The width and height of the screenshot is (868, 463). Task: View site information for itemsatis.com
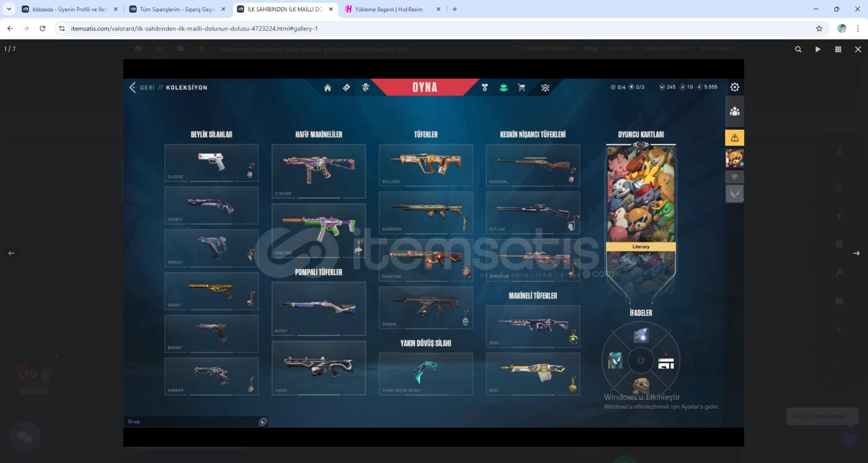click(62, 28)
